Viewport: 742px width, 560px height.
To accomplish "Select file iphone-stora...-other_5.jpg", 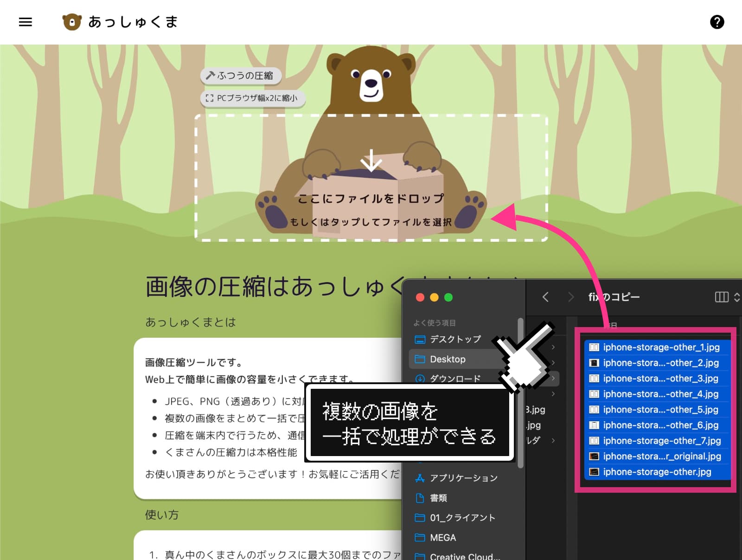I will [657, 410].
